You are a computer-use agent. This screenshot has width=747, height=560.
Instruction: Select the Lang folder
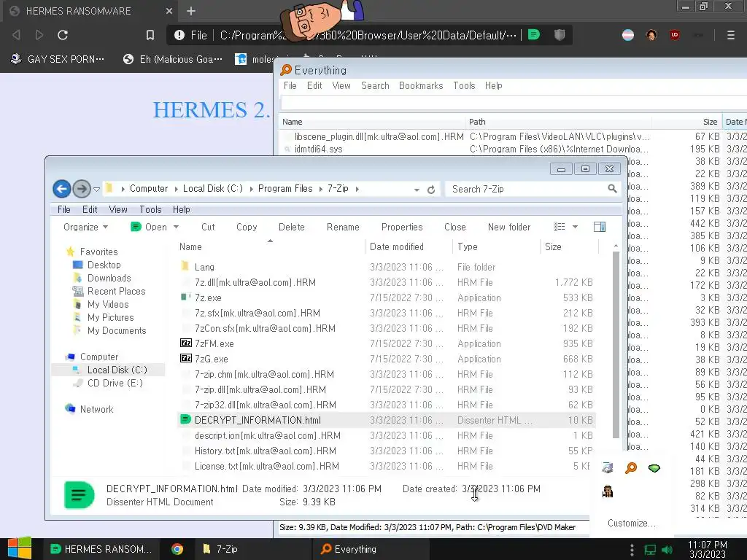point(204,267)
